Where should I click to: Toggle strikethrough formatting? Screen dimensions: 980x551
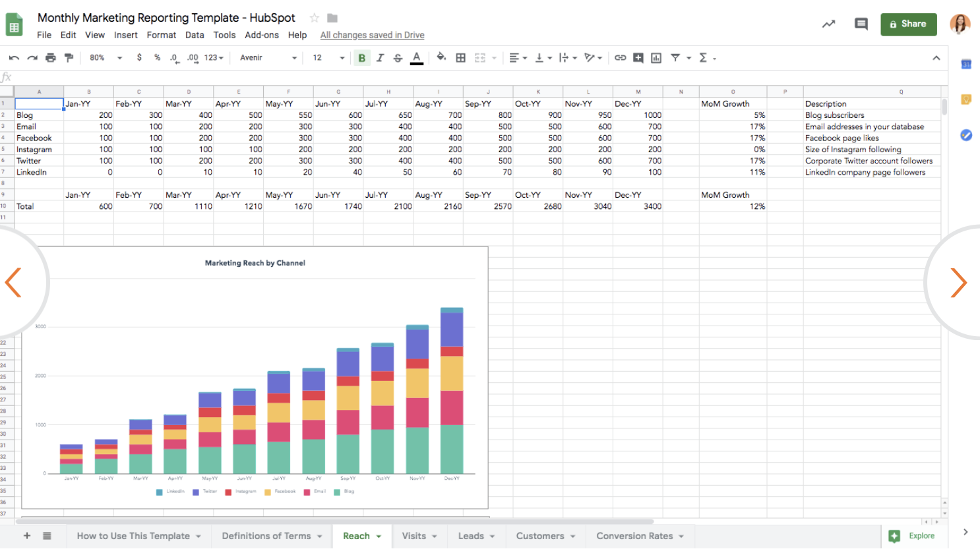[398, 58]
